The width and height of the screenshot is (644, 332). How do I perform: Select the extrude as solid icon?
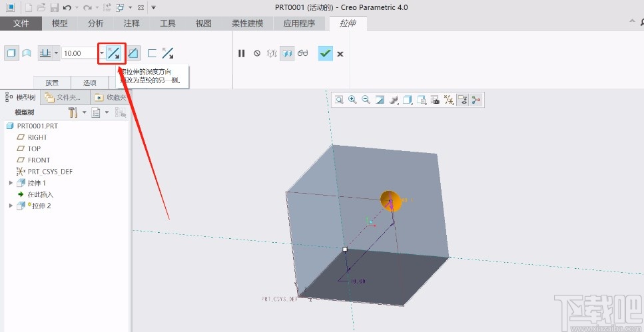tap(11, 53)
